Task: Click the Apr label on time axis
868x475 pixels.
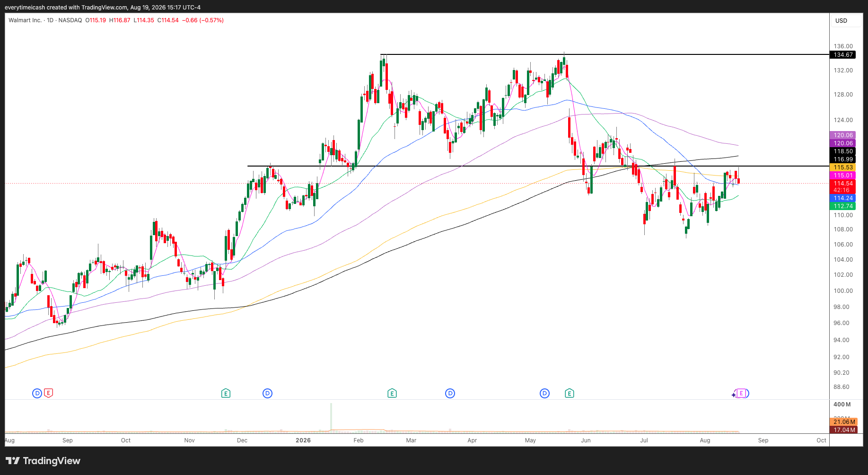Action: [x=472, y=440]
